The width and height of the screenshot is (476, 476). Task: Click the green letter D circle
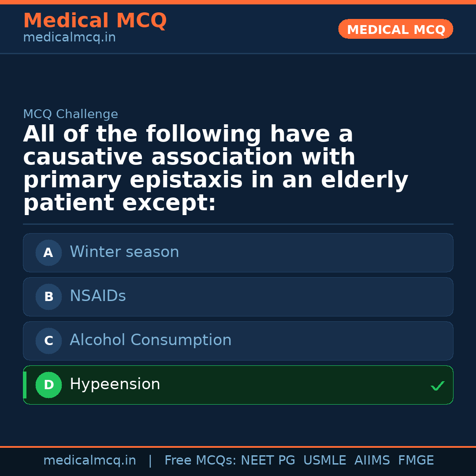point(48,385)
